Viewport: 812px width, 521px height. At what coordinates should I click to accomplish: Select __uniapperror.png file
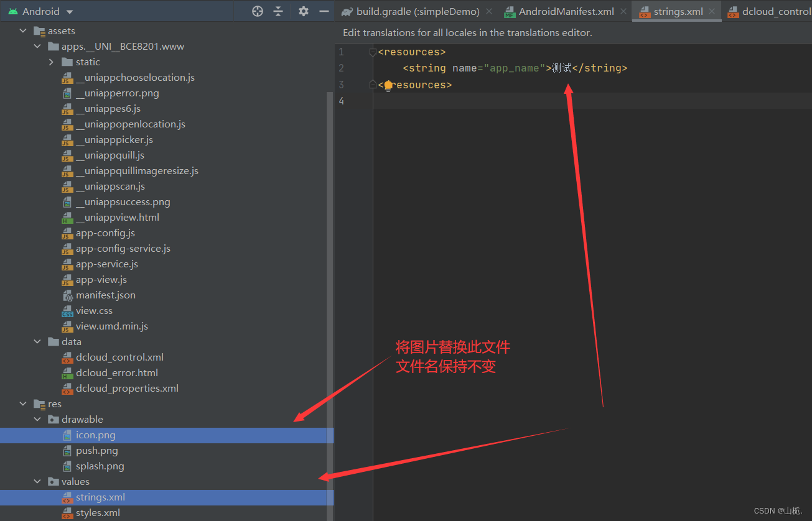click(x=117, y=93)
